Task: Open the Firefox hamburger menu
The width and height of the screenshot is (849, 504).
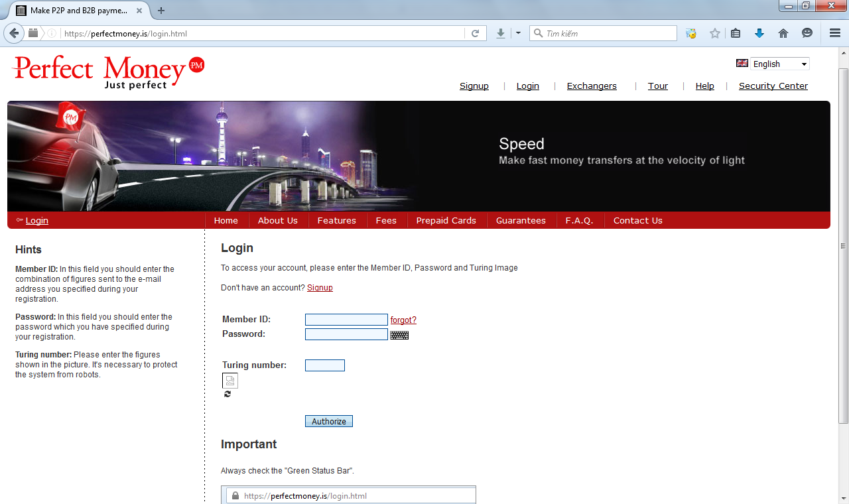Action: (x=835, y=33)
